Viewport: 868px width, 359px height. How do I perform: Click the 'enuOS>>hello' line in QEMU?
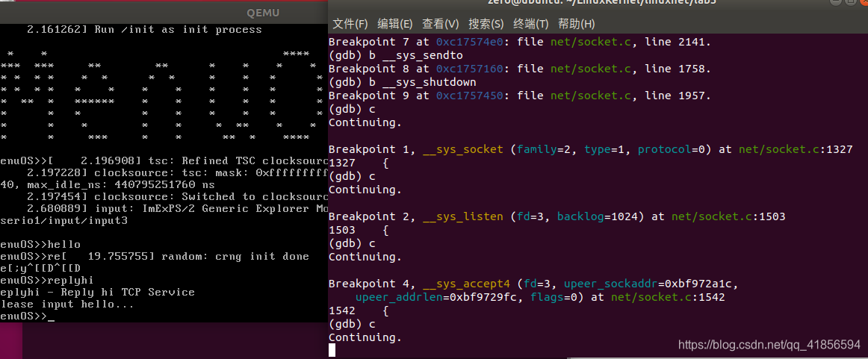point(40,245)
